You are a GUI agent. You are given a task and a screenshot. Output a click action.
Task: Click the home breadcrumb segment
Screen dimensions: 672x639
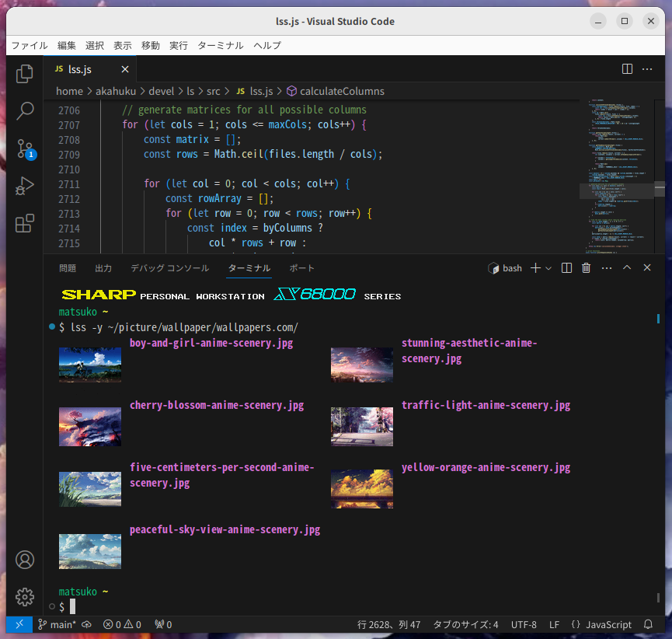(69, 92)
